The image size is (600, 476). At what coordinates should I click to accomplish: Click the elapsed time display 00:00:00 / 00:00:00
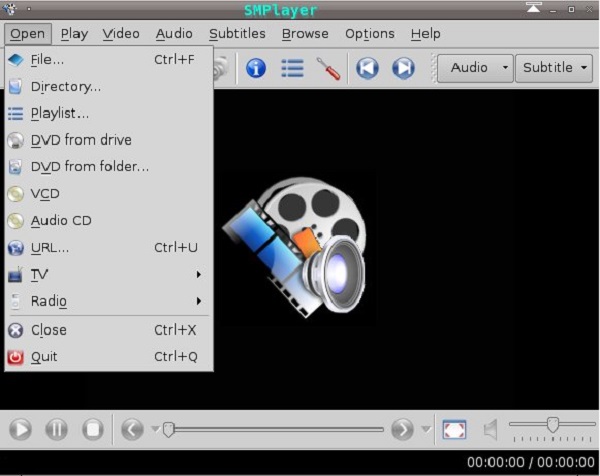click(530, 462)
